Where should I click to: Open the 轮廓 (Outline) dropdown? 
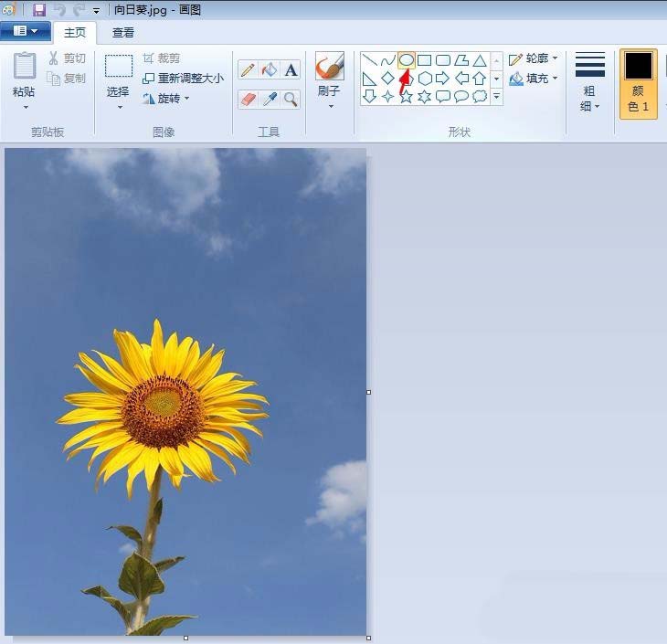533,58
